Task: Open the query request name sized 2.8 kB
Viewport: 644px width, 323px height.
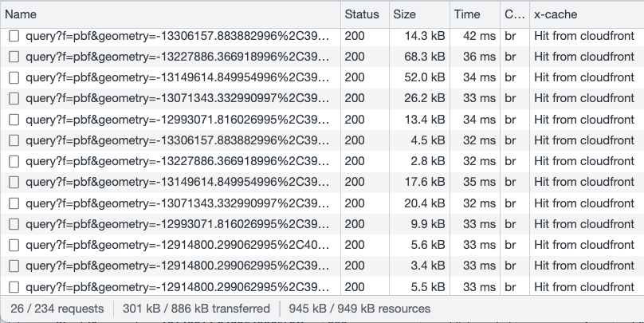Action: [176, 161]
